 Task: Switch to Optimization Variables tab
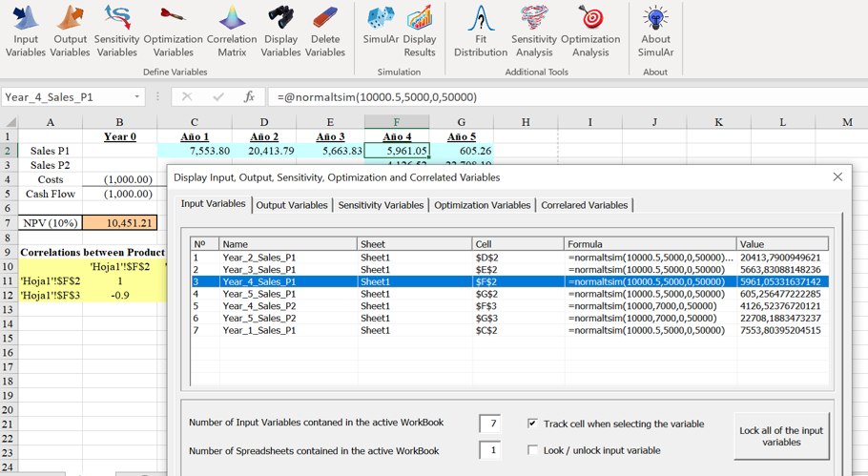point(482,205)
